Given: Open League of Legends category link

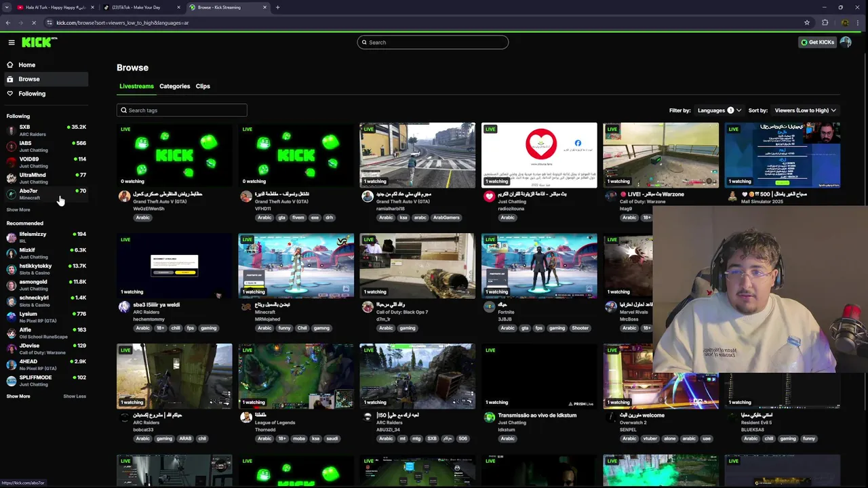Looking at the screenshot, I should point(275,422).
